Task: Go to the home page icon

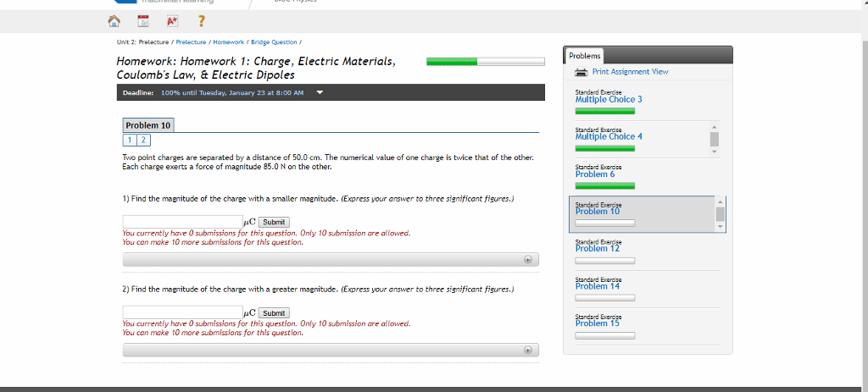Action: tap(136, 21)
